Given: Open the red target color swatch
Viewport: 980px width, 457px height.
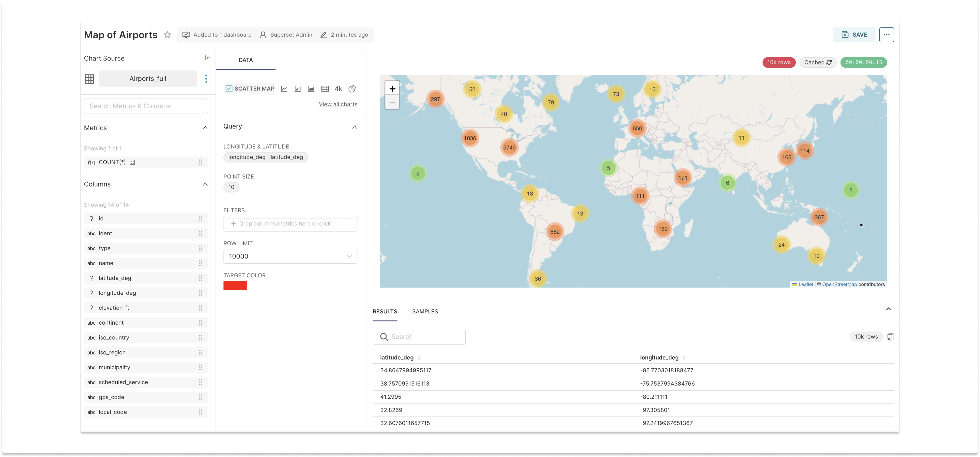Looking at the screenshot, I should pyautogui.click(x=235, y=285).
